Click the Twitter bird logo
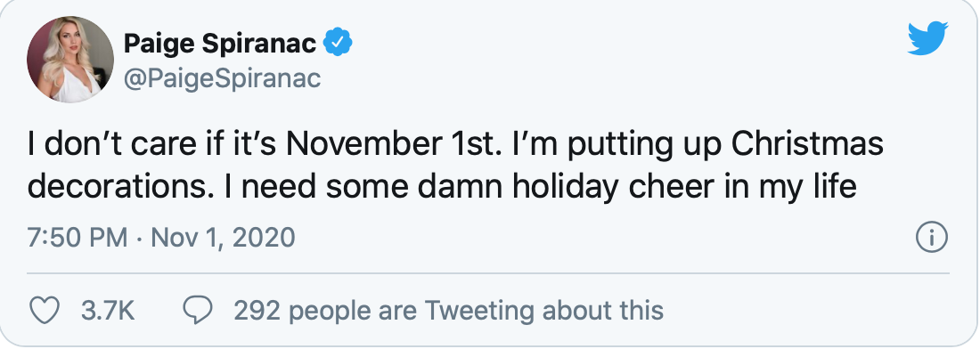Screen dimensions: 980x349 pos(928,38)
